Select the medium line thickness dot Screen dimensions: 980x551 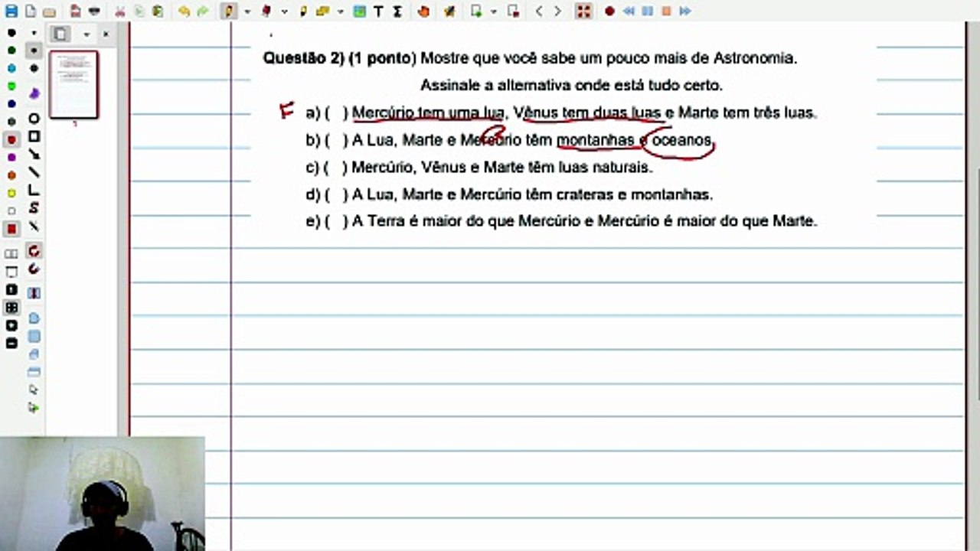(x=34, y=51)
